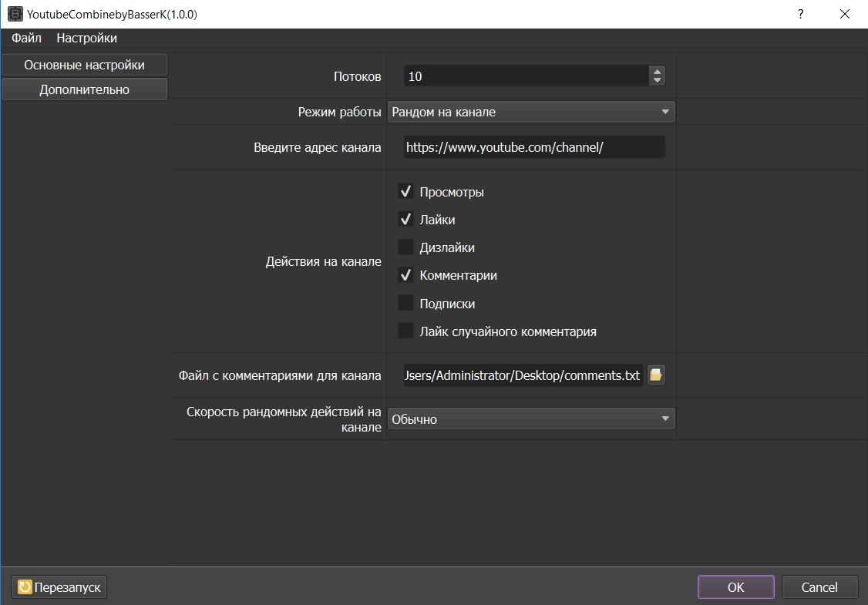868x605 pixels.
Task: Confirm settings with the OK button
Action: [x=735, y=587]
